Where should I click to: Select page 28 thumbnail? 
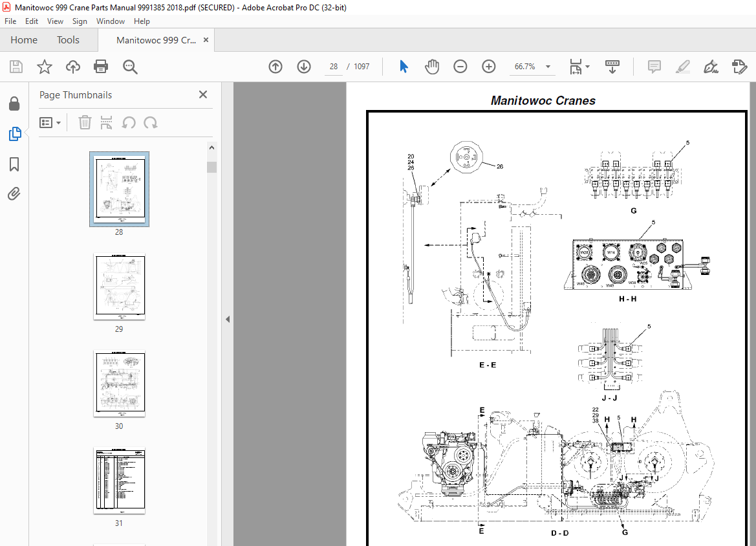click(120, 189)
